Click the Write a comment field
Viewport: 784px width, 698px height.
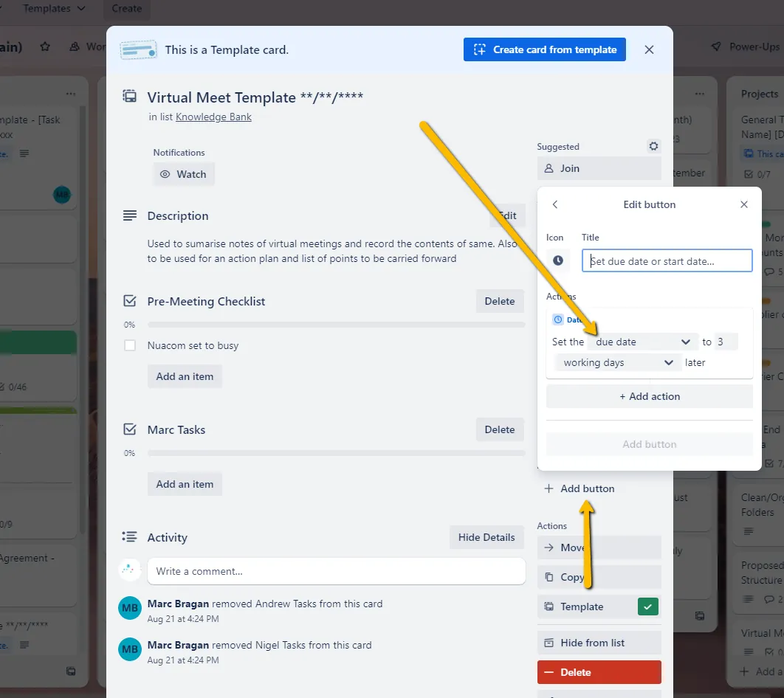336,571
